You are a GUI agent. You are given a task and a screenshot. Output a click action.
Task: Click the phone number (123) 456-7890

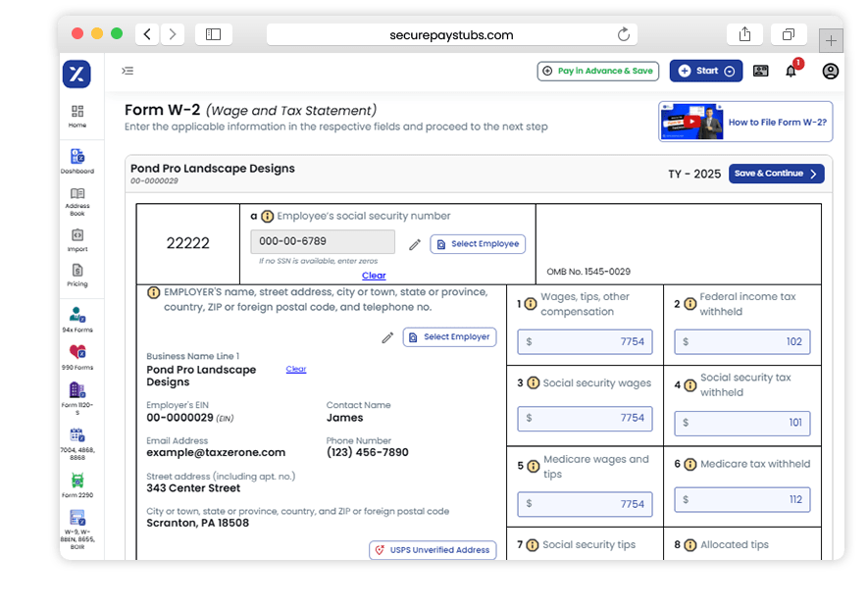[x=368, y=452]
